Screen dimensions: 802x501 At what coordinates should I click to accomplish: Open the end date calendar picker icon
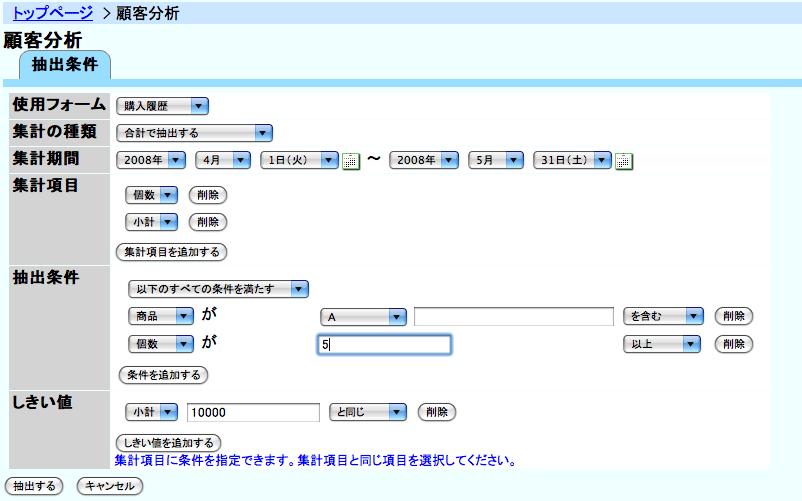coord(623,161)
